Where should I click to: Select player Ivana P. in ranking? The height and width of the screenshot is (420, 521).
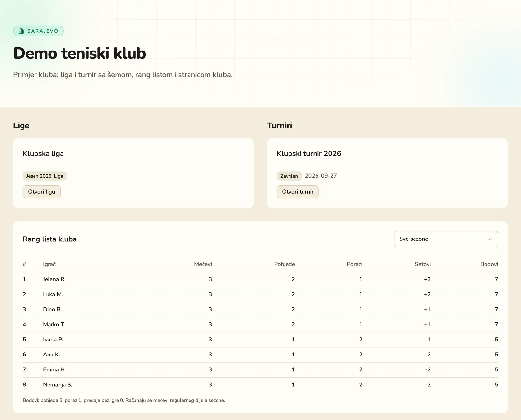pos(53,340)
